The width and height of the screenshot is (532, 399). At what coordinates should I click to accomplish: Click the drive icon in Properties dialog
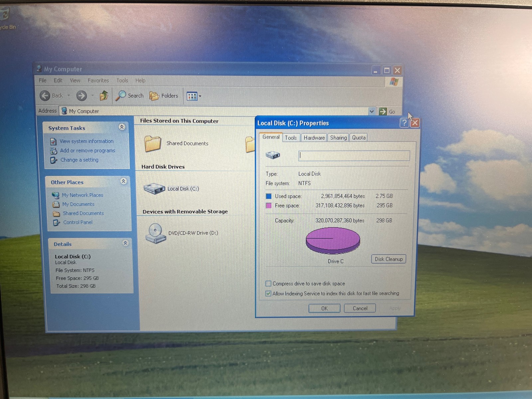point(273,155)
